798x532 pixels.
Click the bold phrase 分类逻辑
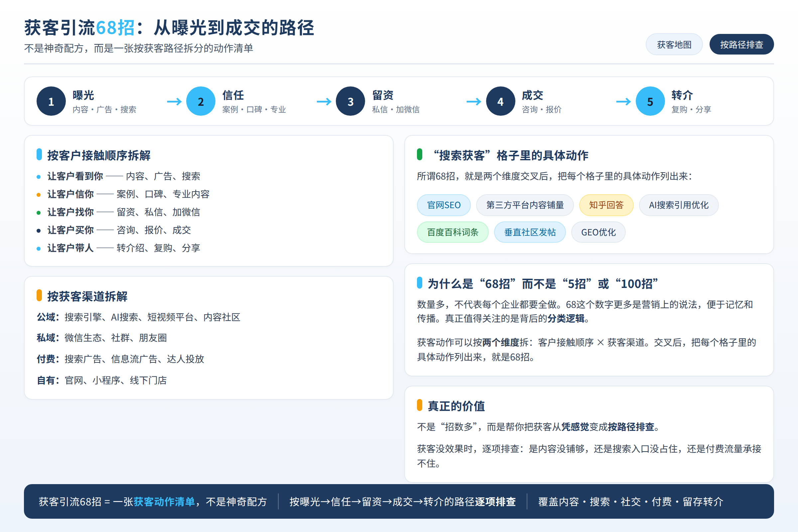point(566,319)
